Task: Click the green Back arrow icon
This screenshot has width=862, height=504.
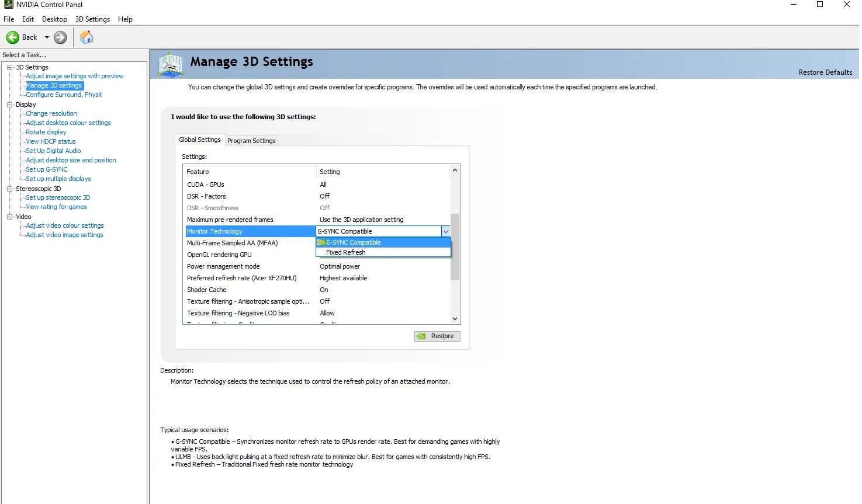Action: (13, 37)
